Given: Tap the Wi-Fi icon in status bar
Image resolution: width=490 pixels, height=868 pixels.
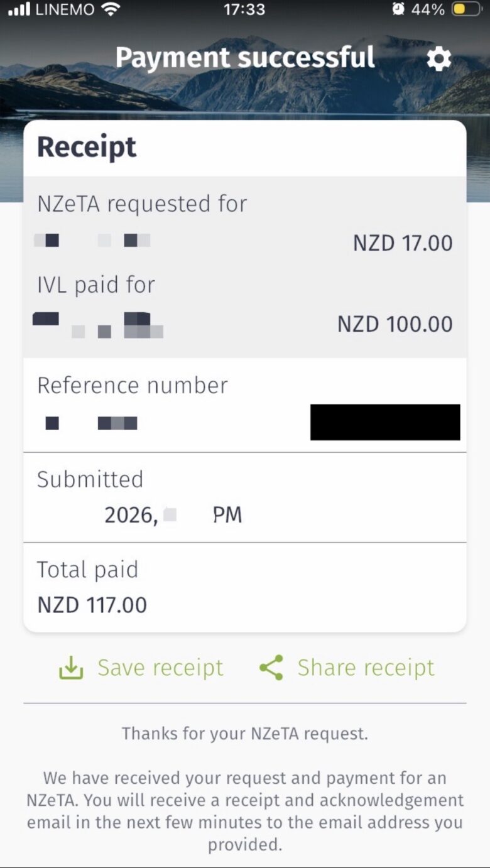Looking at the screenshot, I should [x=111, y=9].
